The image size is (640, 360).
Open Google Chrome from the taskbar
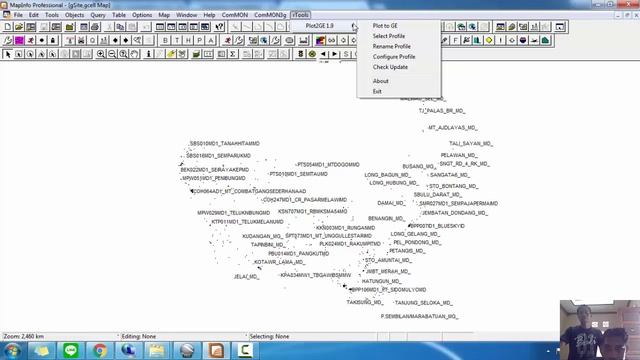(100, 351)
